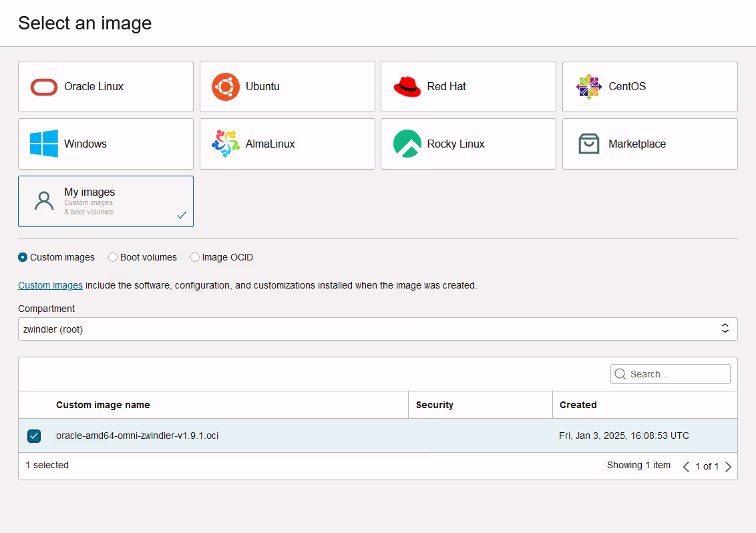The image size is (756, 533).
Task: Open the Compartment dropdown showing zwindler (root)
Action: [377, 329]
